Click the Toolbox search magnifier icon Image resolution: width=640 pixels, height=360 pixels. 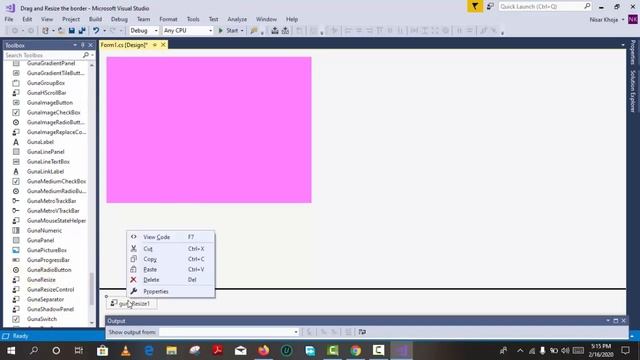tap(86, 55)
